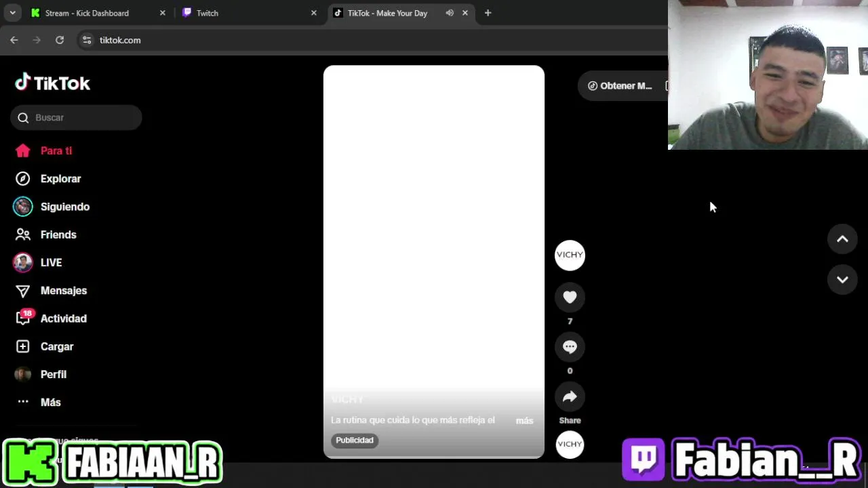Go back in the browser

click(x=14, y=40)
